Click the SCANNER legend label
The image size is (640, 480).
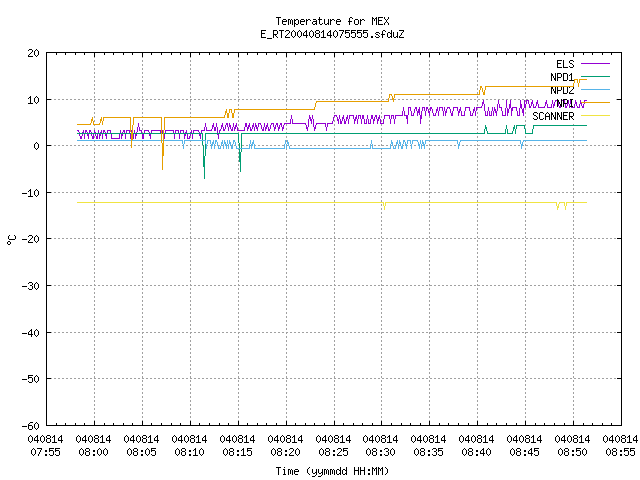pyautogui.click(x=553, y=116)
